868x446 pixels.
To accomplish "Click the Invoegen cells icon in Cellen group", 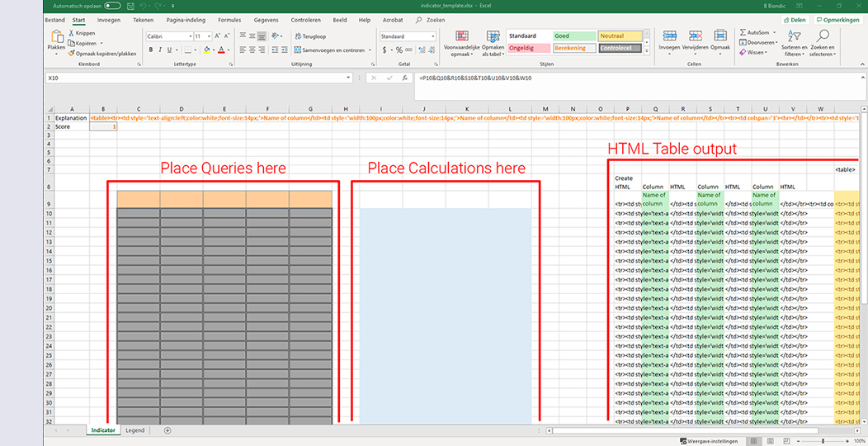I will coord(669,36).
